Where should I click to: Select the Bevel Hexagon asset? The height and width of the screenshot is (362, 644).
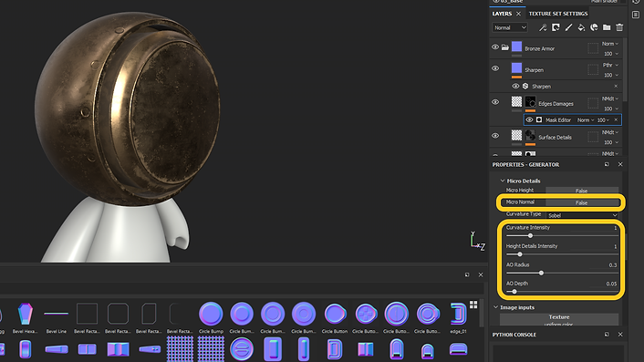(25, 318)
